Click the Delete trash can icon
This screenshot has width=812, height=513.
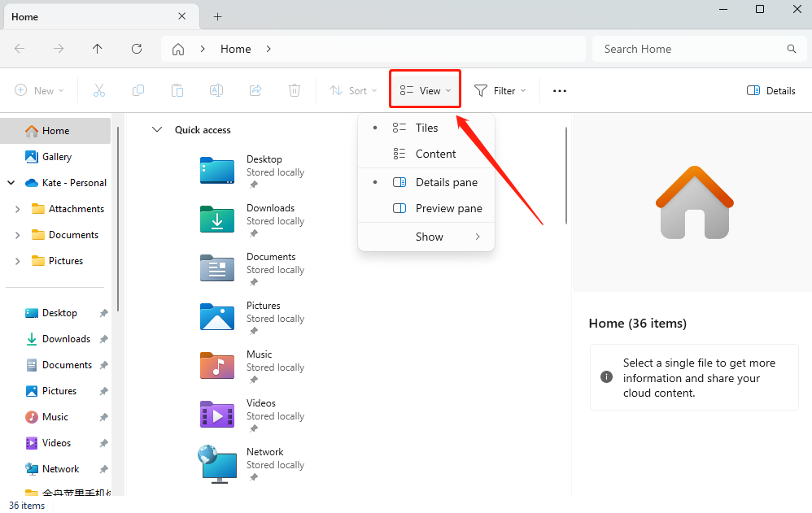point(295,91)
